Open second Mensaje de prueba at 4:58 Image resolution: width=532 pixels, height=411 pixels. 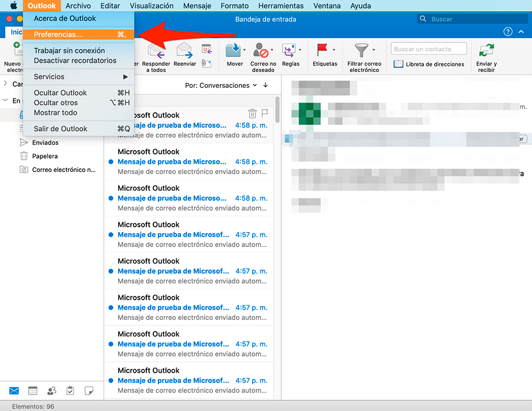click(189, 162)
